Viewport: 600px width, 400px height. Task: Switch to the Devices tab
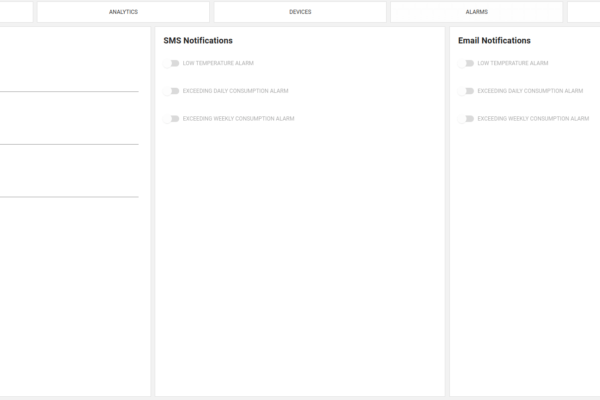pos(300,12)
